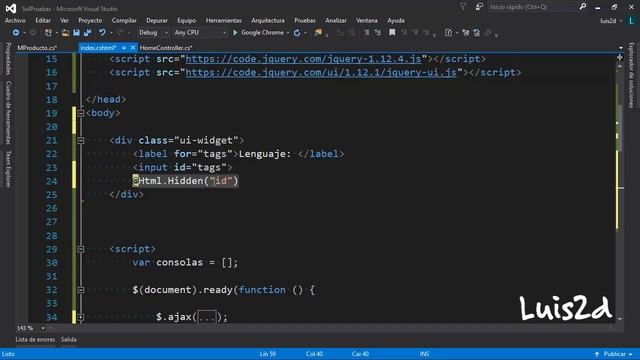This screenshot has width=640, height=360.
Task: Open the Propiedades side panel tab
Action: [8, 59]
